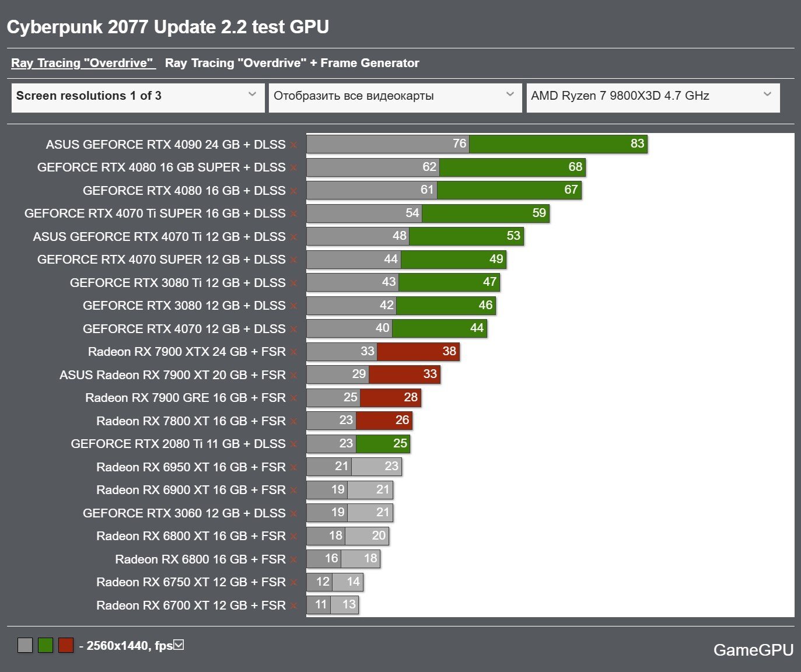Click green legend color swatch
Image resolution: width=801 pixels, height=672 pixels.
[x=46, y=645]
